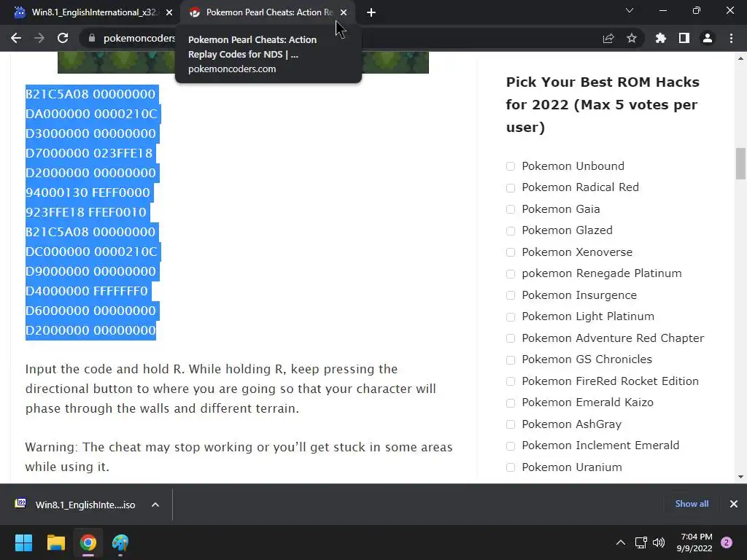Open the Chrome profile icon
747x560 pixels.
tap(708, 38)
